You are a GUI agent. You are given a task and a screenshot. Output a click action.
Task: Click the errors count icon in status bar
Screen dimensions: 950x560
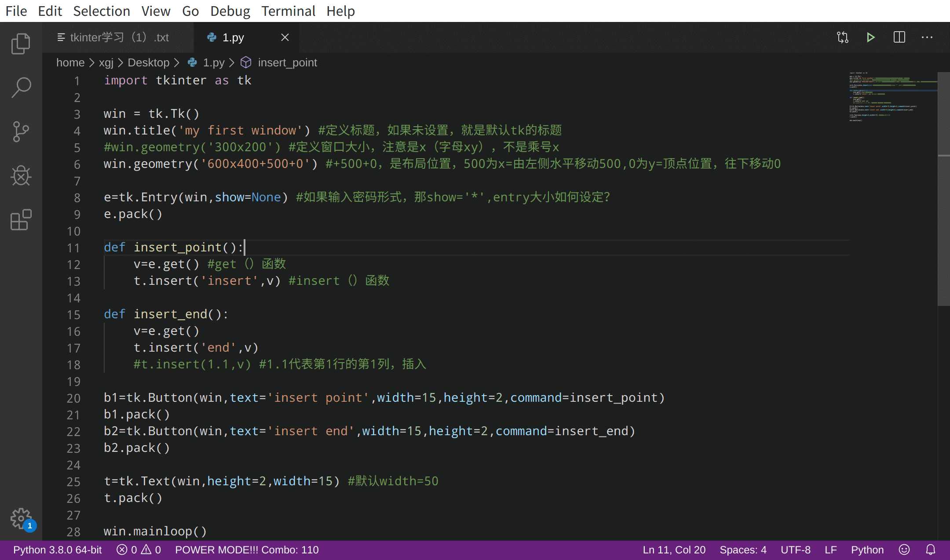[122, 550]
